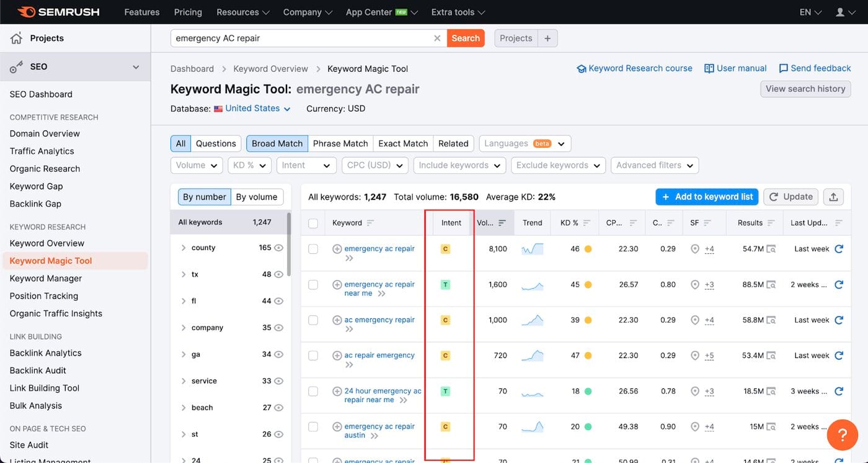The width and height of the screenshot is (868, 463).
Task: Switch to Exact Match tab
Action: (x=403, y=143)
